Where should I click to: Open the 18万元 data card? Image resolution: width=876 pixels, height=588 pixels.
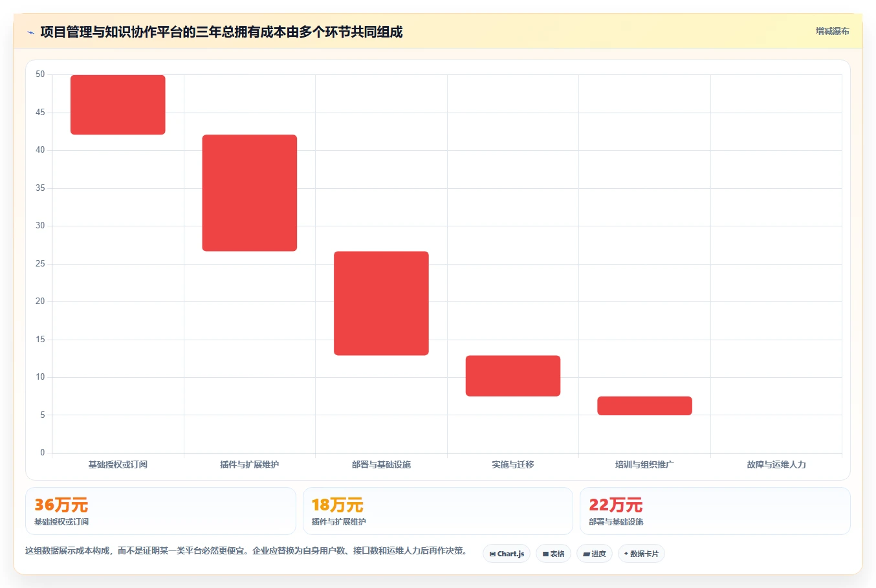[438, 511]
